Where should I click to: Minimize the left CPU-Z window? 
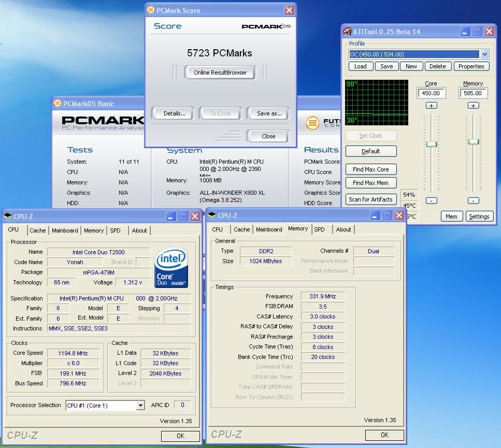coord(170,216)
